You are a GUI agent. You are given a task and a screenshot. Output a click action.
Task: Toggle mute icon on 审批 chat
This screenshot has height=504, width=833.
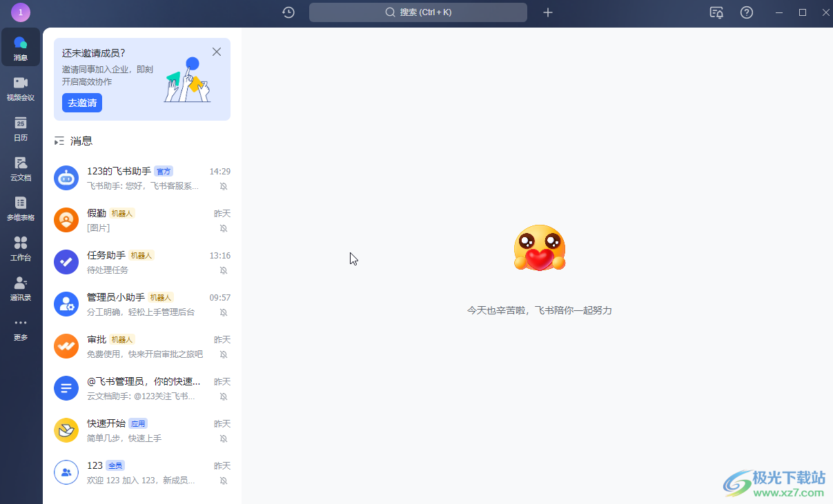tap(224, 354)
